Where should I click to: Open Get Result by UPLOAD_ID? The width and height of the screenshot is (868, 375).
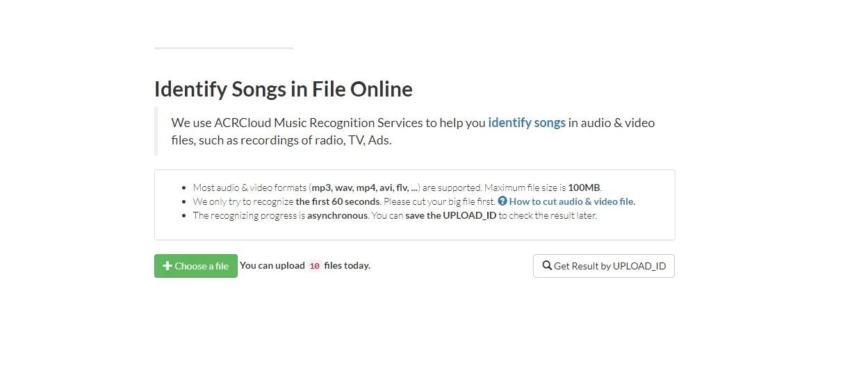tap(603, 266)
